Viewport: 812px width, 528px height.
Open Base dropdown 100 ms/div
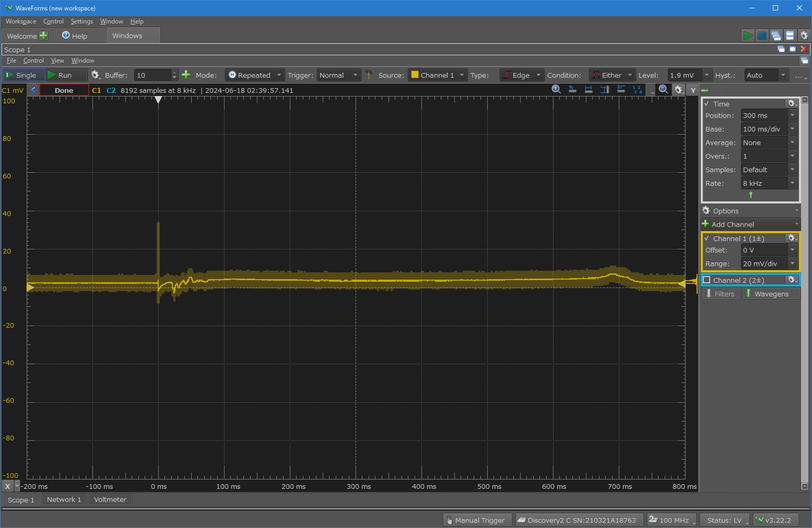tap(792, 129)
